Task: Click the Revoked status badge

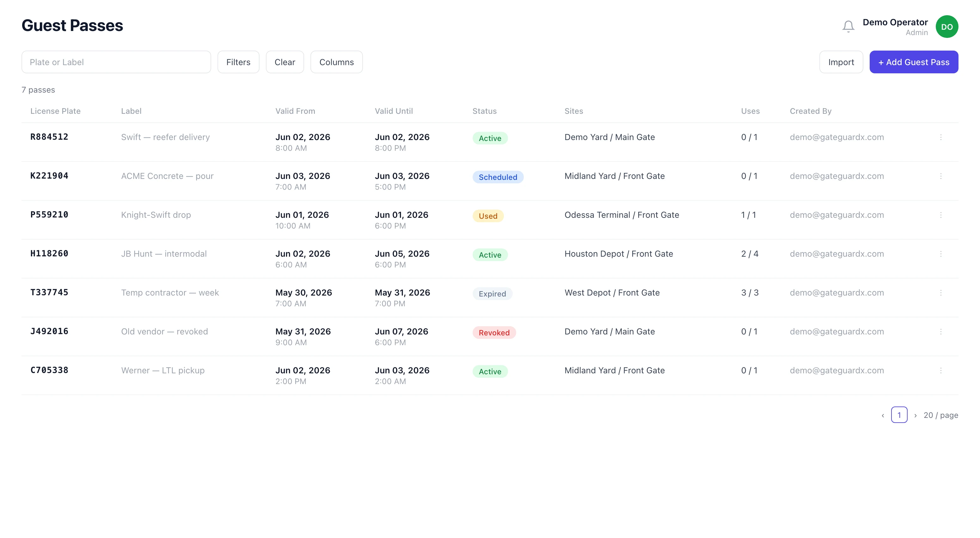Action: pos(494,332)
